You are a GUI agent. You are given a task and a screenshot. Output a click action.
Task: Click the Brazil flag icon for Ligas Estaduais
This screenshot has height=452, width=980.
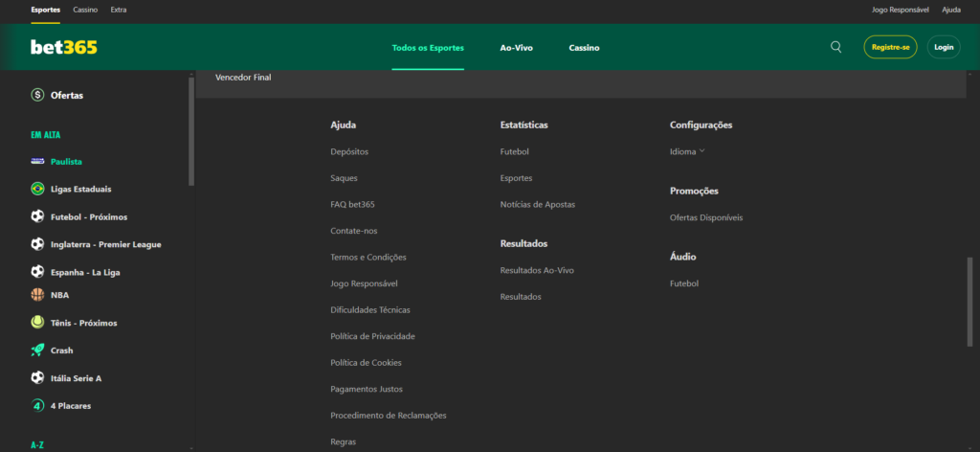click(x=37, y=189)
